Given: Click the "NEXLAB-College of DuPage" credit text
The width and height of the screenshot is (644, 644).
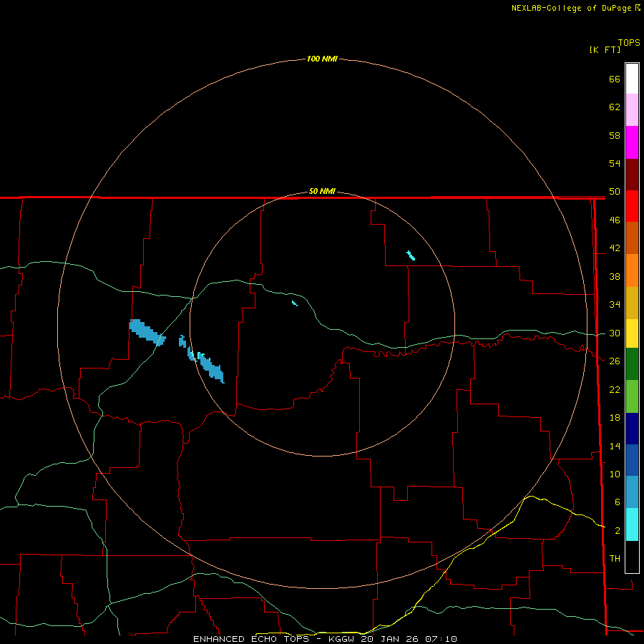Looking at the screenshot, I should [572, 8].
